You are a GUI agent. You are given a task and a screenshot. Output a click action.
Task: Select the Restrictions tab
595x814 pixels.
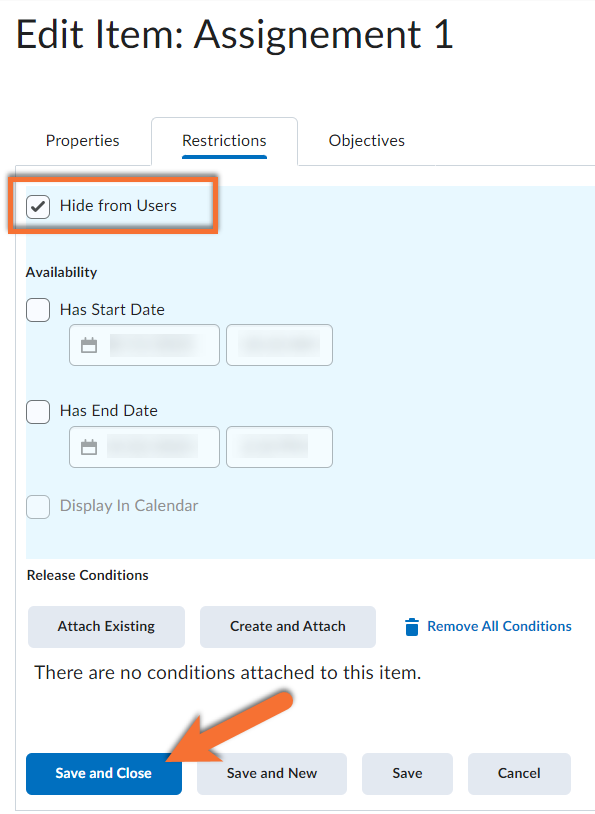224,141
